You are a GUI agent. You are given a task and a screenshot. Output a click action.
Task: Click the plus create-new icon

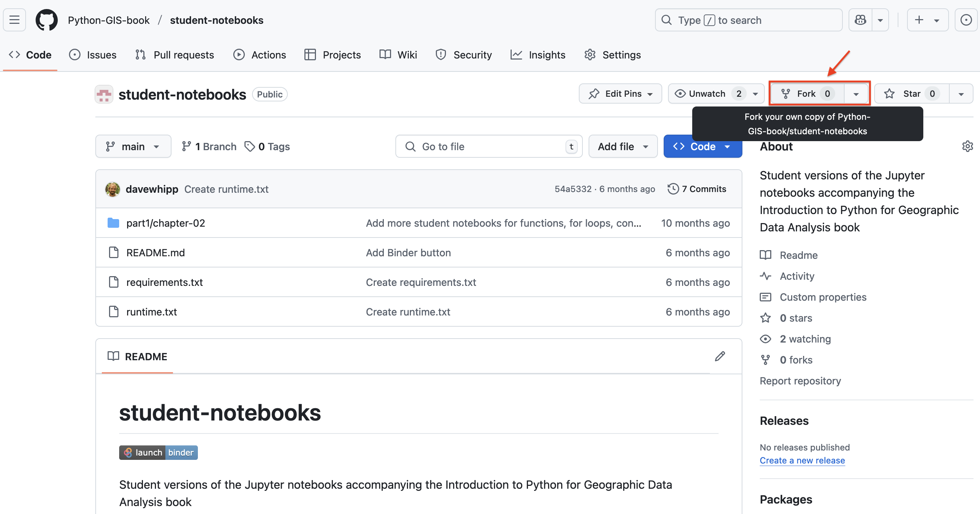coord(919,20)
